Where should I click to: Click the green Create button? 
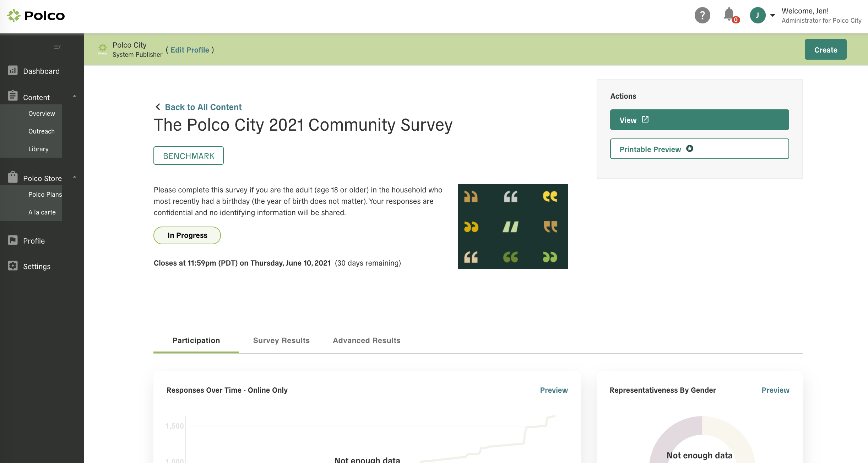pyautogui.click(x=825, y=49)
